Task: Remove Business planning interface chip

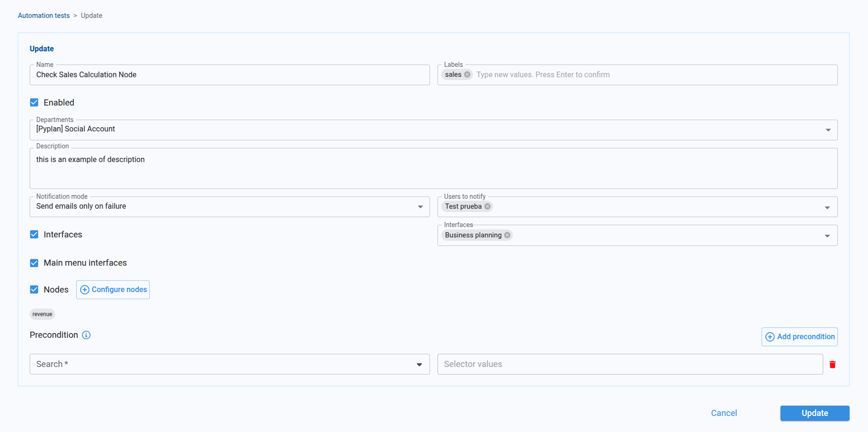Action: [507, 235]
